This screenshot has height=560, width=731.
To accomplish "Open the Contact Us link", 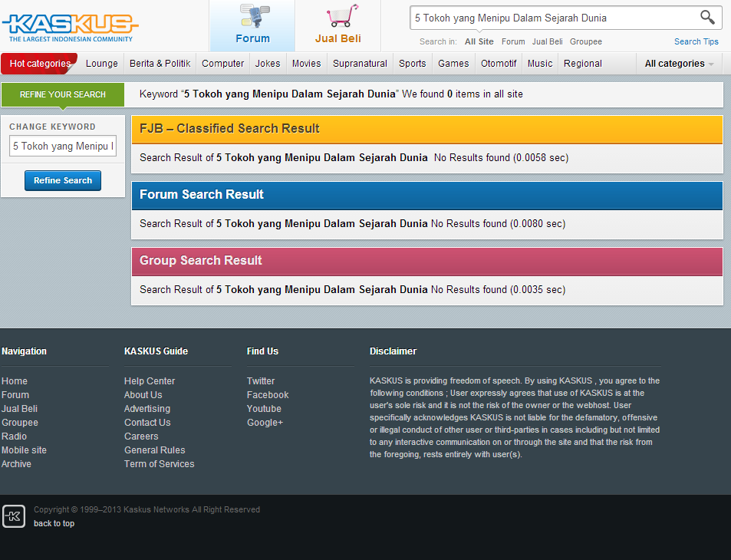I will tap(147, 423).
